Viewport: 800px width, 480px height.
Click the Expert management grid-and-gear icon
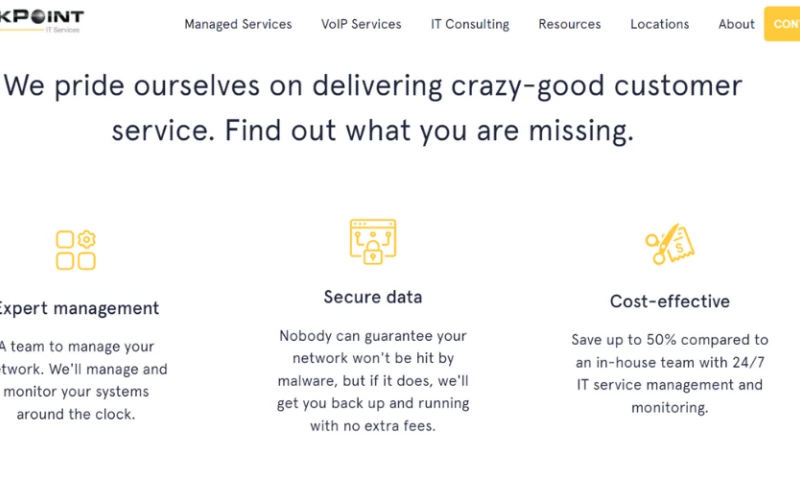point(76,250)
